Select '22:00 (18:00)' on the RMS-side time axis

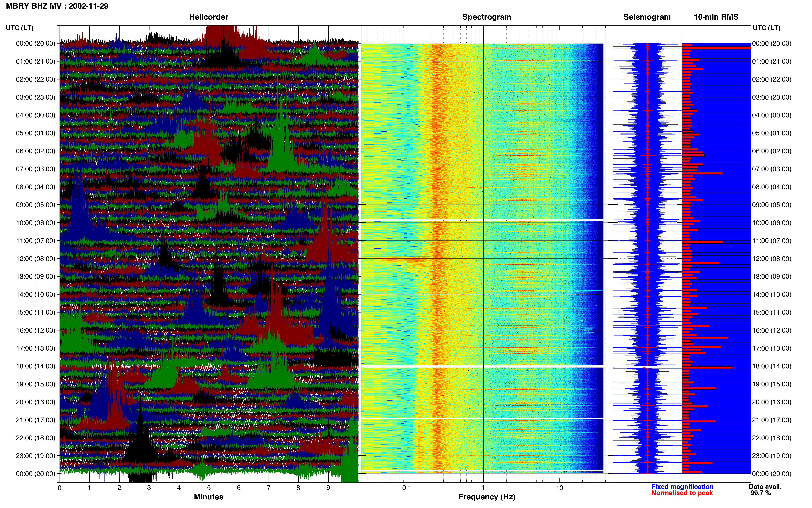coord(772,438)
